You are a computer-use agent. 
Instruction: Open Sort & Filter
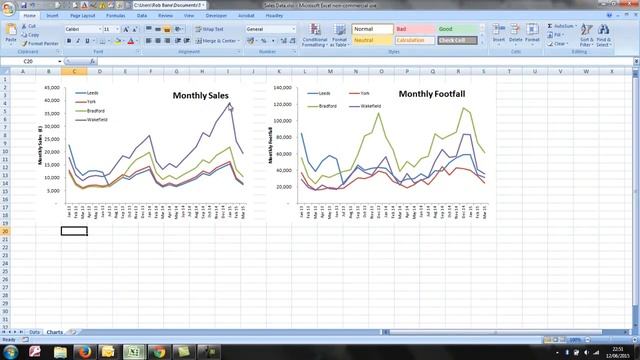[x=587, y=35]
